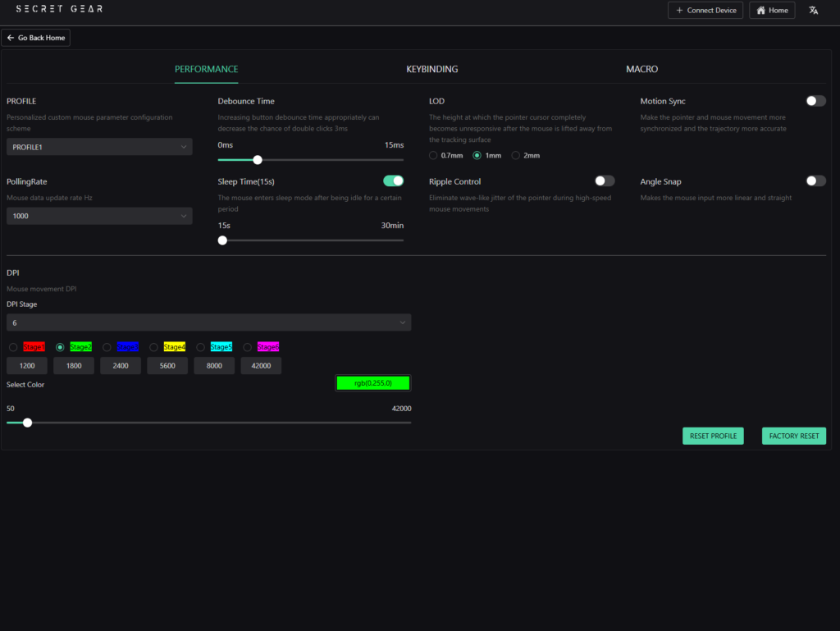Select the Stage1 DPI radio button
840x631 pixels.
tap(13, 347)
